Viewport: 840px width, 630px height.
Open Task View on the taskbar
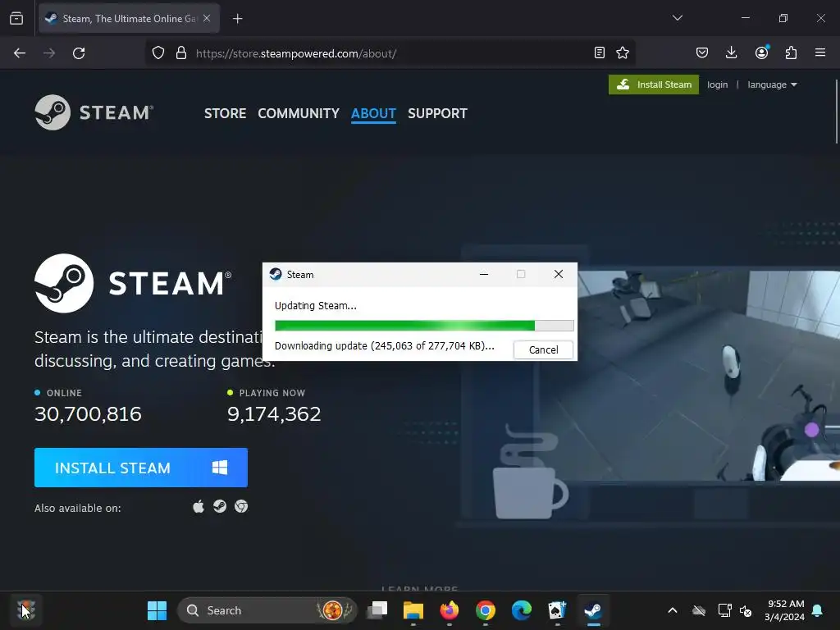377,610
